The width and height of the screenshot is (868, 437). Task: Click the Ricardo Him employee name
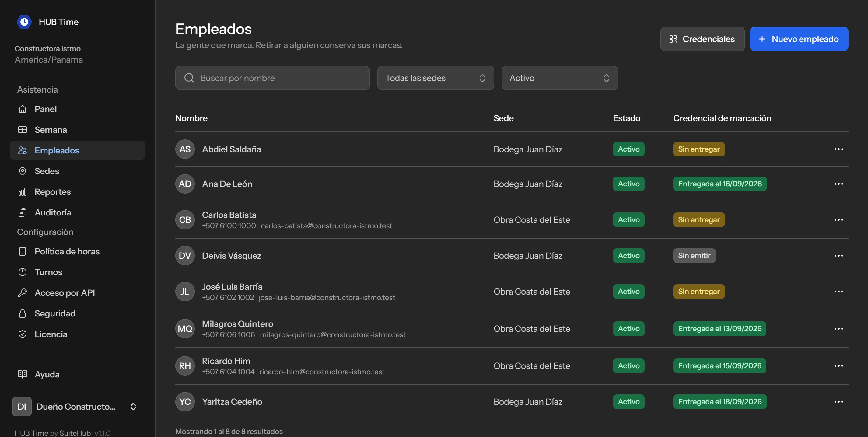click(226, 361)
